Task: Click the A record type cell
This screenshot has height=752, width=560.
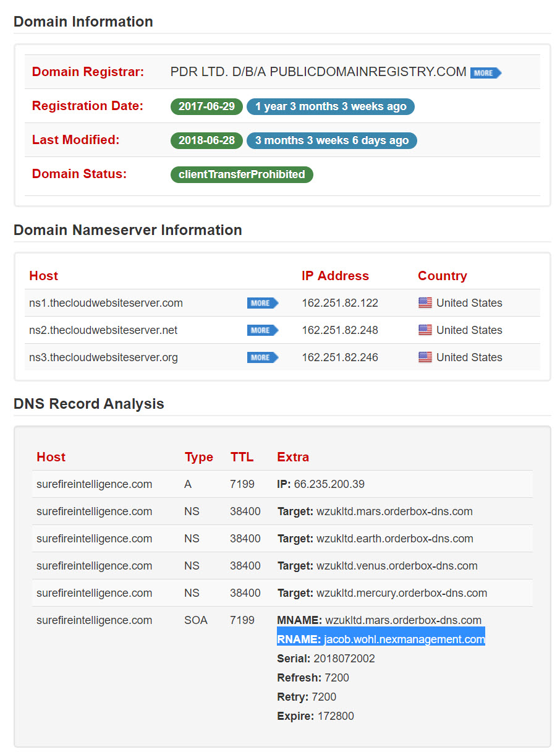Action: [x=188, y=484]
